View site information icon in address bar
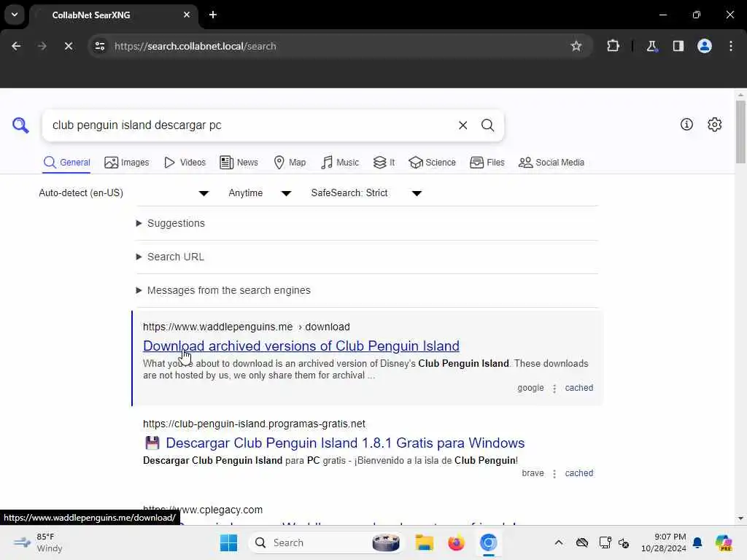 [100, 46]
